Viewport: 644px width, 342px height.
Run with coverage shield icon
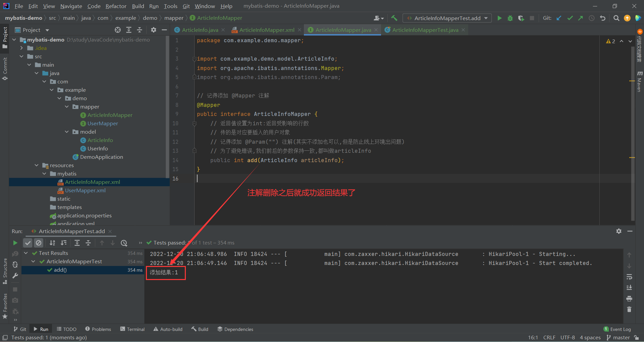point(521,18)
